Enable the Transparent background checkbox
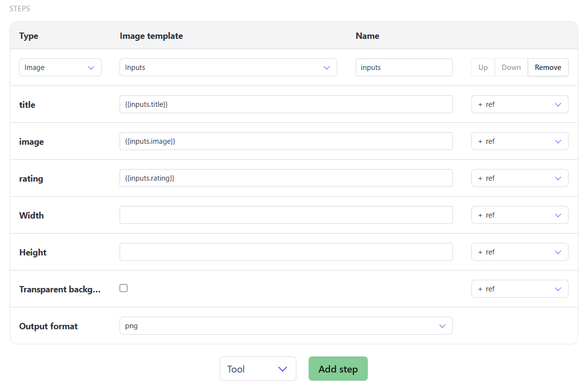 (x=123, y=288)
